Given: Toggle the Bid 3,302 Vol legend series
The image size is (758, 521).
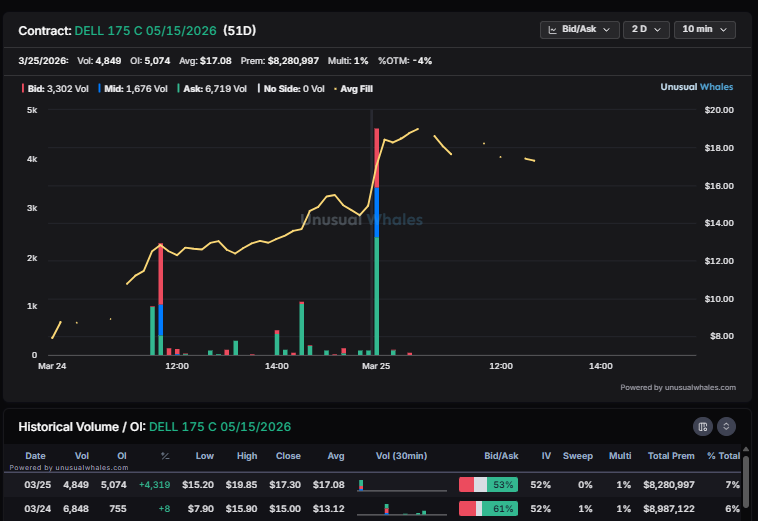Looking at the screenshot, I should pos(55,88).
